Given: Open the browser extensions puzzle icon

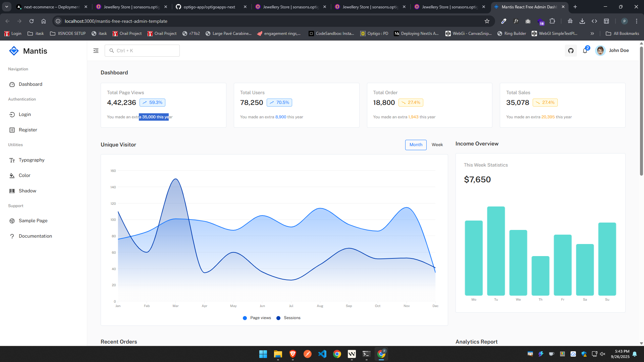Looking at the screenshot, I should pyautogui.click(x=552, y=21).
